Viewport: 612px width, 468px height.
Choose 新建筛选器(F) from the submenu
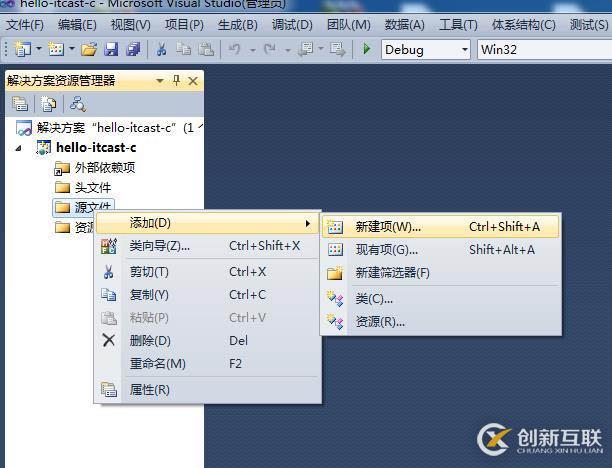click(x=441, y=273)
